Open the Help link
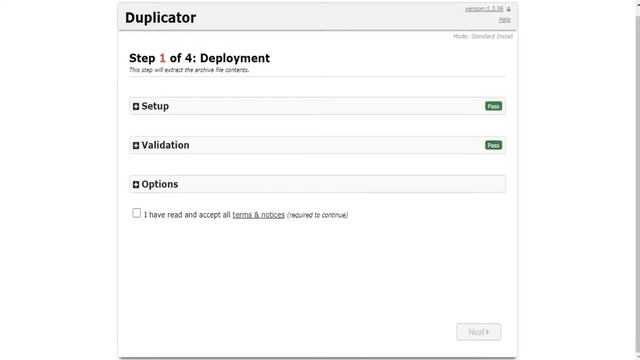Viewport: 640px width, 360px height. click(x=504, y=20)
